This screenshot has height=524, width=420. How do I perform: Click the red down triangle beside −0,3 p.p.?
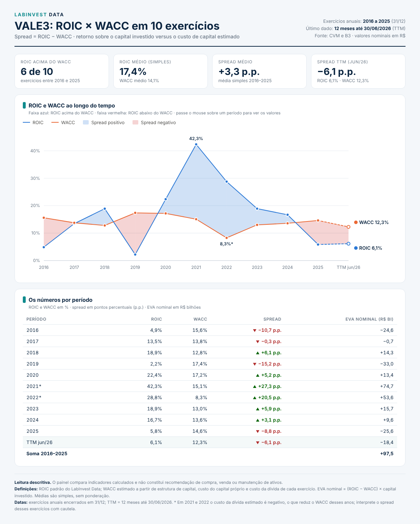click(x=258, y=342)
